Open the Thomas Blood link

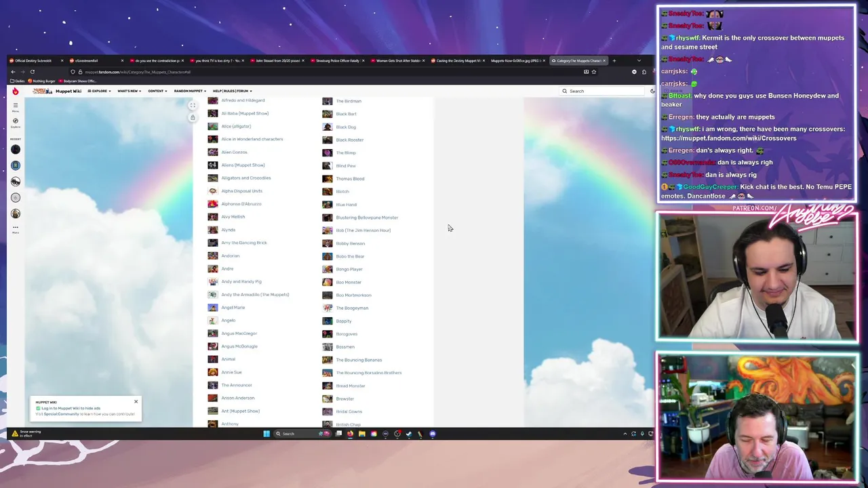click(x=350, y=178)
